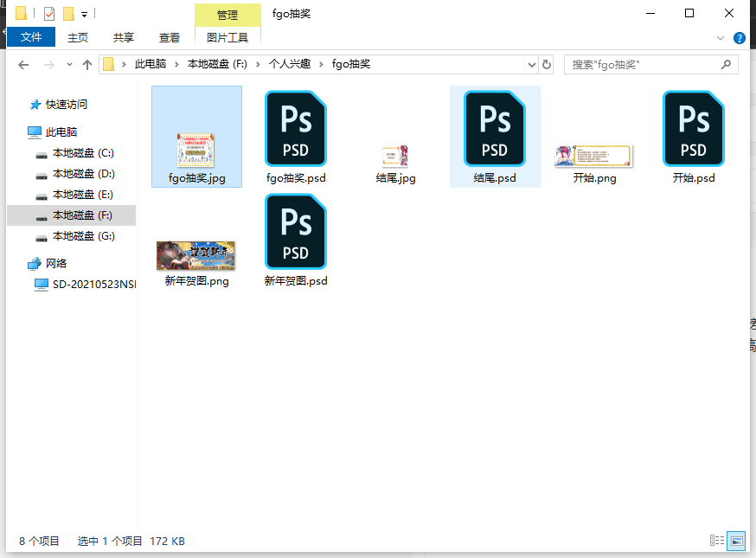Select the 开始.png image thumbnail

(x=593, y=156)
